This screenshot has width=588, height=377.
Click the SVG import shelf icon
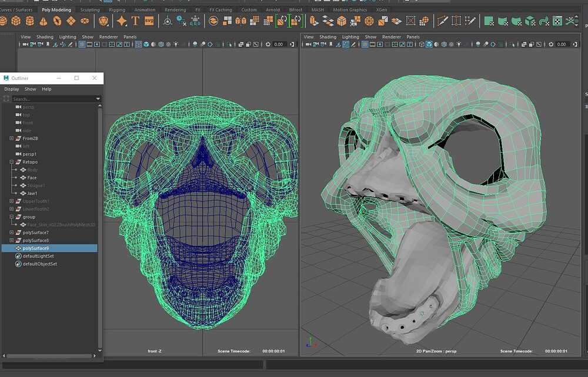149,21
